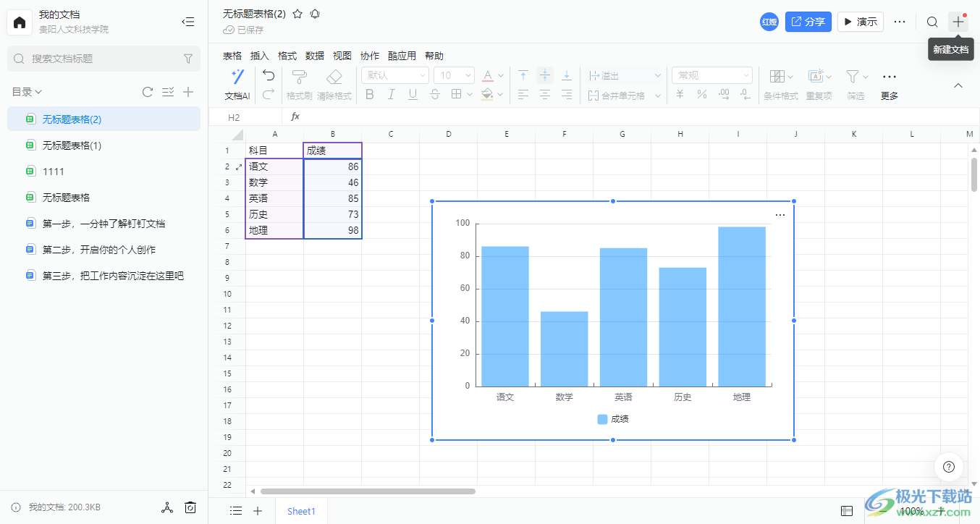980x524 pixels.
Task: Open the 筛选 filter tool
Action: pos(856,84)
